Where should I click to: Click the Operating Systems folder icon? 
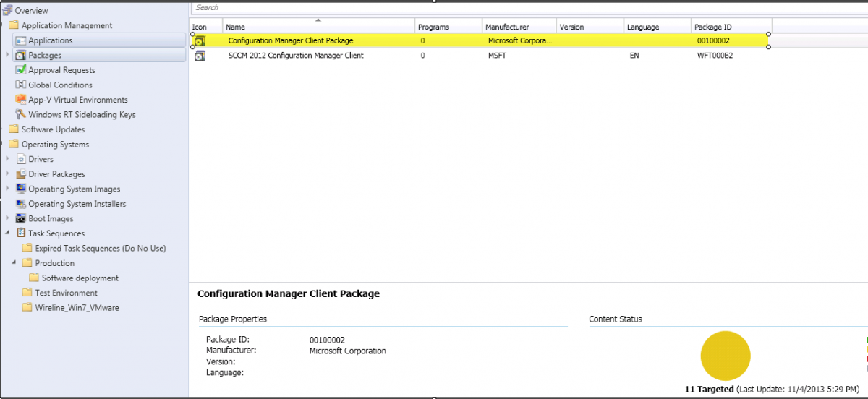[14, 144]
